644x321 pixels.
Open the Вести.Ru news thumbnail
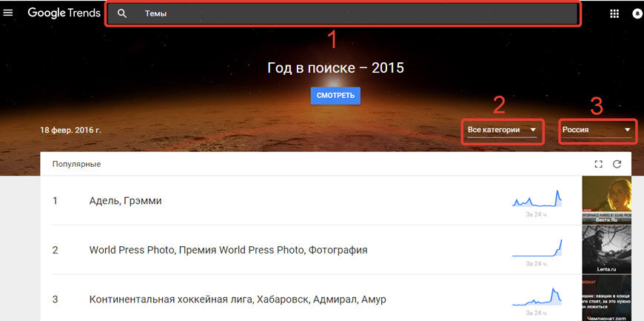pyautogui.click(x=607, y=200)
